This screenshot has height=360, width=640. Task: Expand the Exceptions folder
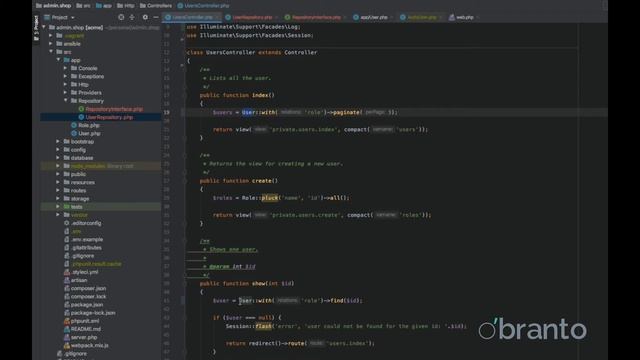tap(66, 76)
